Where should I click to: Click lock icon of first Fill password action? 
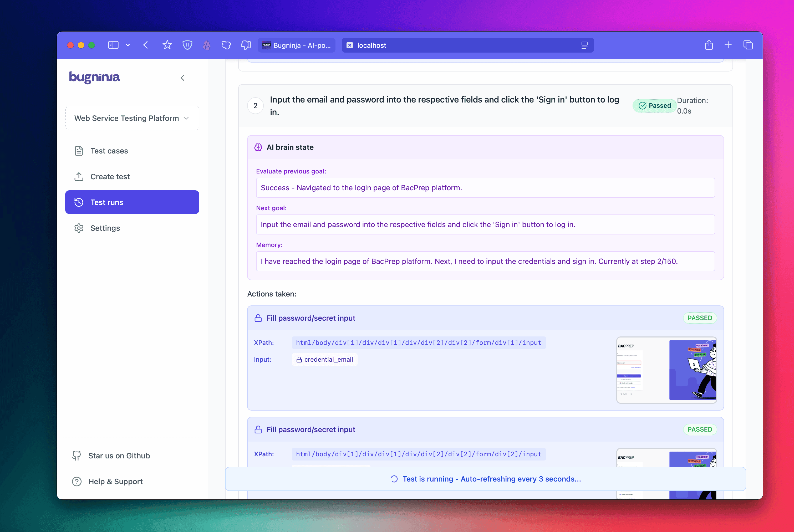258,318
